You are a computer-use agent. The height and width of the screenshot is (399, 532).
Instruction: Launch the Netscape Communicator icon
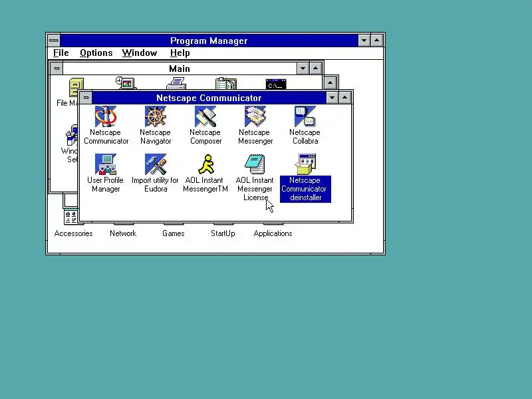[106, 116]
